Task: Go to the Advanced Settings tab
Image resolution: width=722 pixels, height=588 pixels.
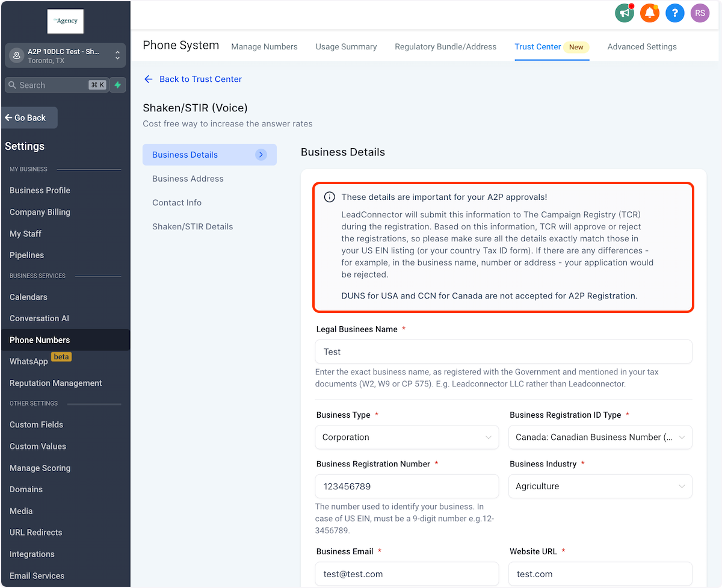Action: (x=642, y=47)
